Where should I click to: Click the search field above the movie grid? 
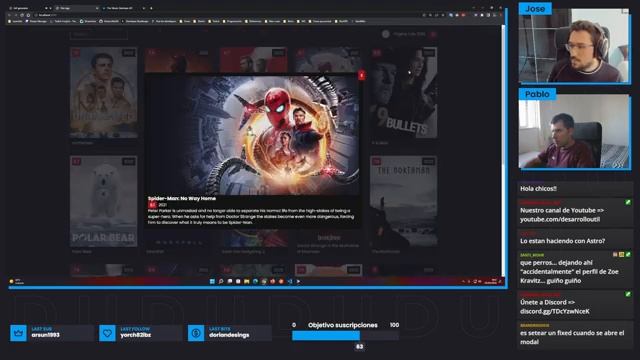pyautogui.click(x=98, y=35)
